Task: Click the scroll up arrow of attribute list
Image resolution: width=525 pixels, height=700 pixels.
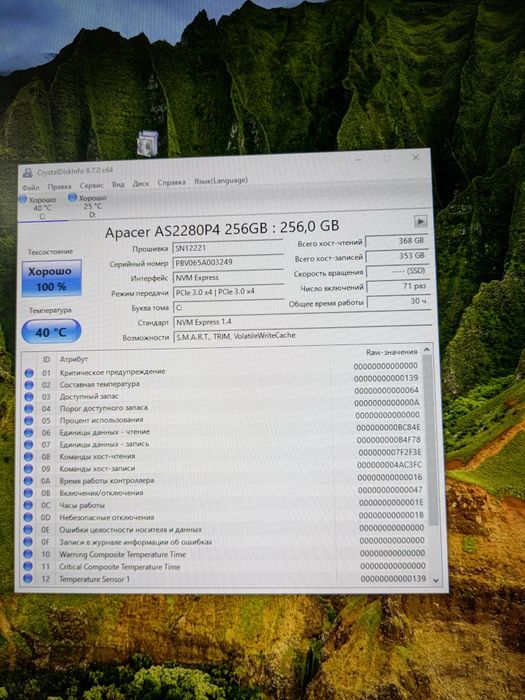Action: click(x=426, y=350)
